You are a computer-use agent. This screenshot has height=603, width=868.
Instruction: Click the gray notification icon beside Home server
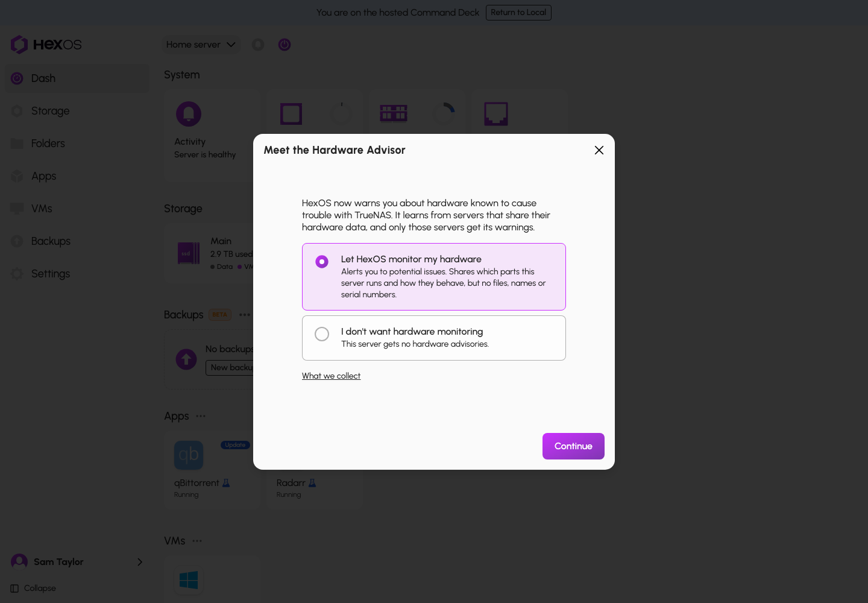[258, 45]
